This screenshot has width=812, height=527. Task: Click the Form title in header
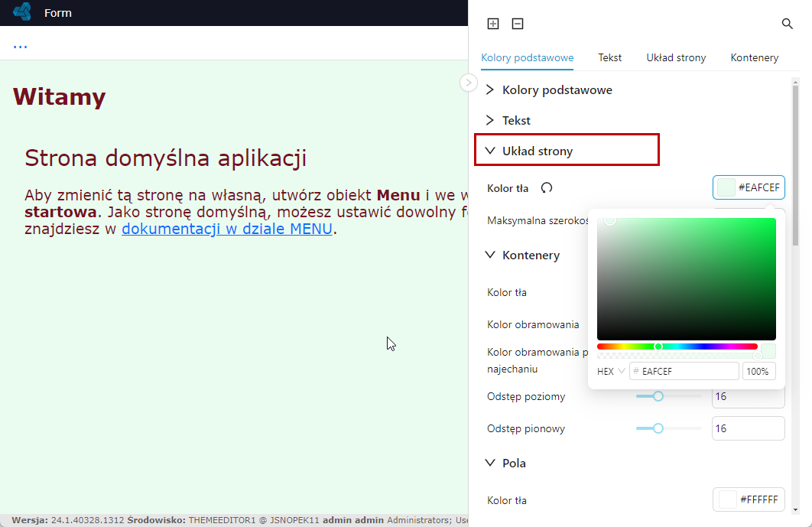[x=58, y=13]
